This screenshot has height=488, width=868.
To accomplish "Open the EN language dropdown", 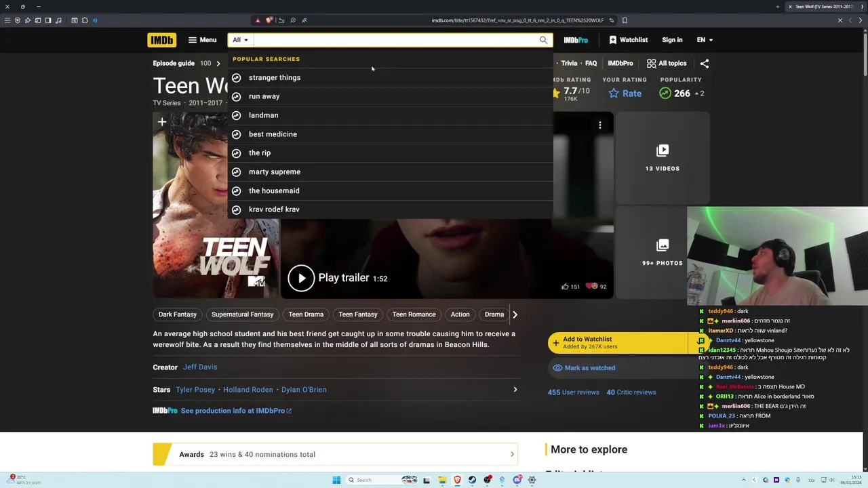I will [x=705, y=40].
